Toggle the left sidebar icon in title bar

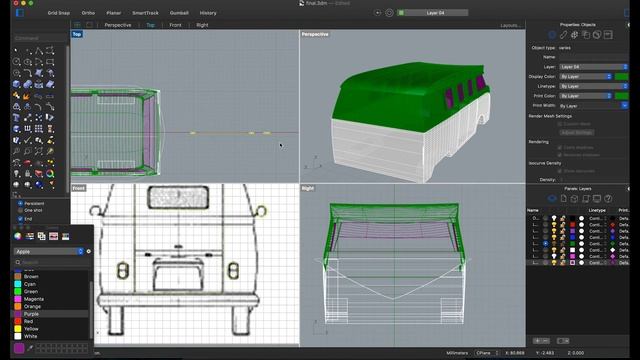click(x=20, y=13)
